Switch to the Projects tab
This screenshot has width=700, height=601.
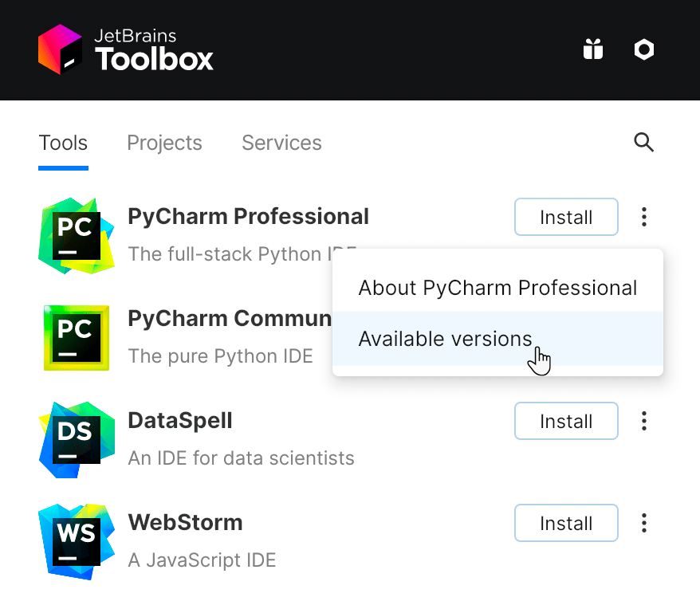(x=164, y=143)
